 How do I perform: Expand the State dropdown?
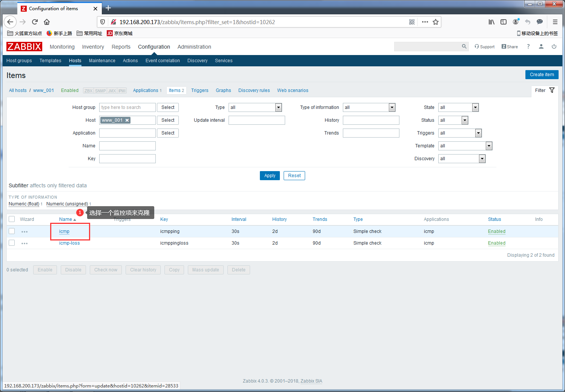[459, 107]
